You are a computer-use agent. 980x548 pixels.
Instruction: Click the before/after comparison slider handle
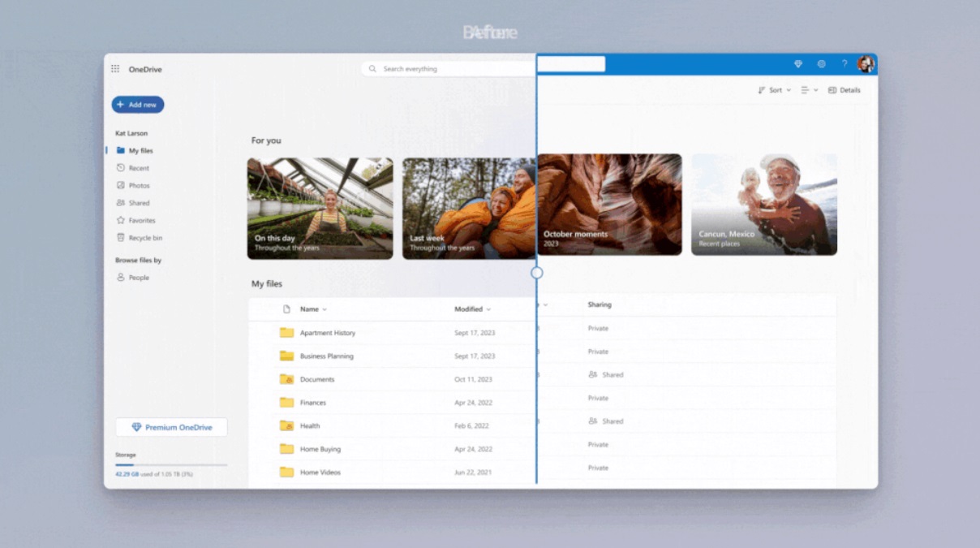[x=536, y=273]
